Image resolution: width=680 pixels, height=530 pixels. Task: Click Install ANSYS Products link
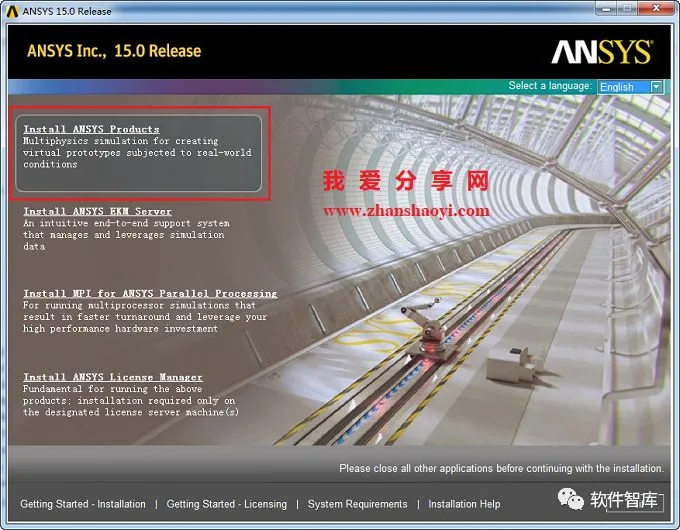click(x=91, y=129)
